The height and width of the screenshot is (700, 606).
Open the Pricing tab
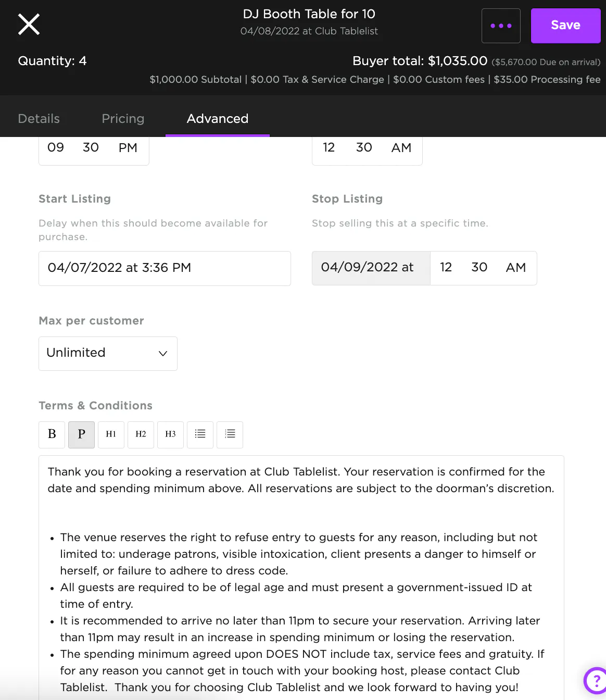pyautogui.click(x=123, y=119)
